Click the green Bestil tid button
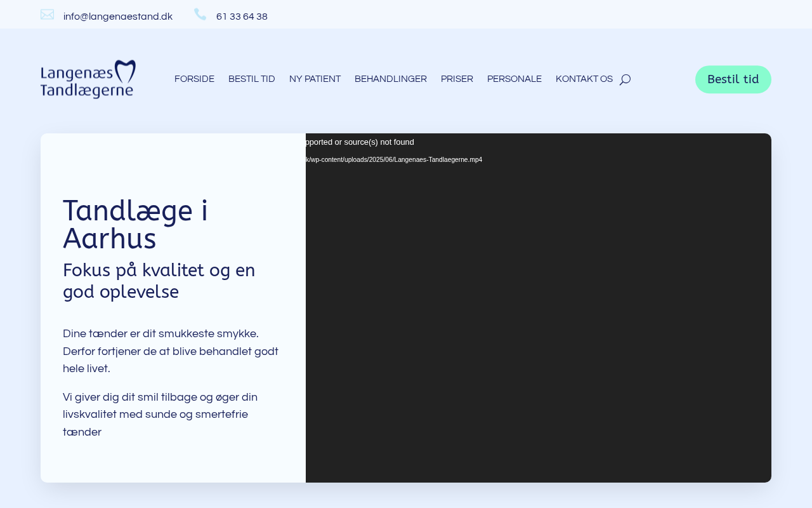 [x=733, y=79]
